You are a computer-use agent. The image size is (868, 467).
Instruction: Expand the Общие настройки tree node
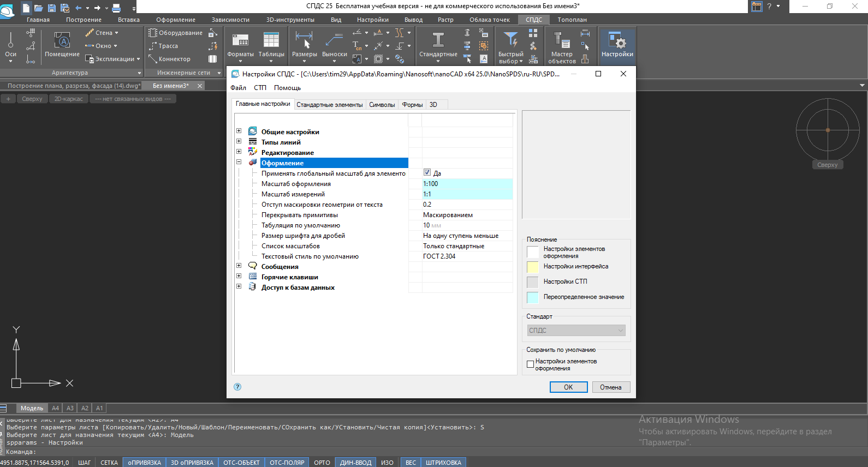click(x=239, y=131)
